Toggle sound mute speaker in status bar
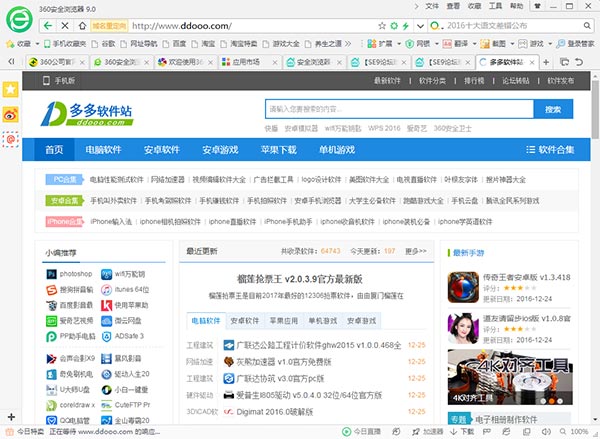 (x=546, y=432)
